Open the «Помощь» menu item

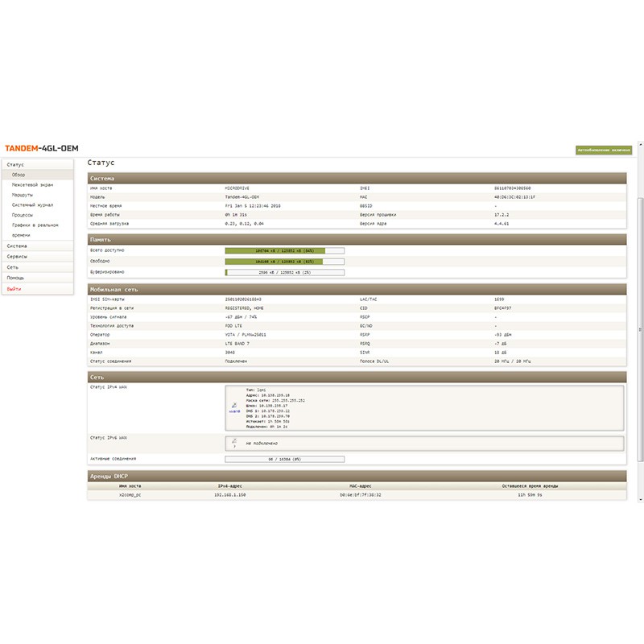[x=16, y=277]
